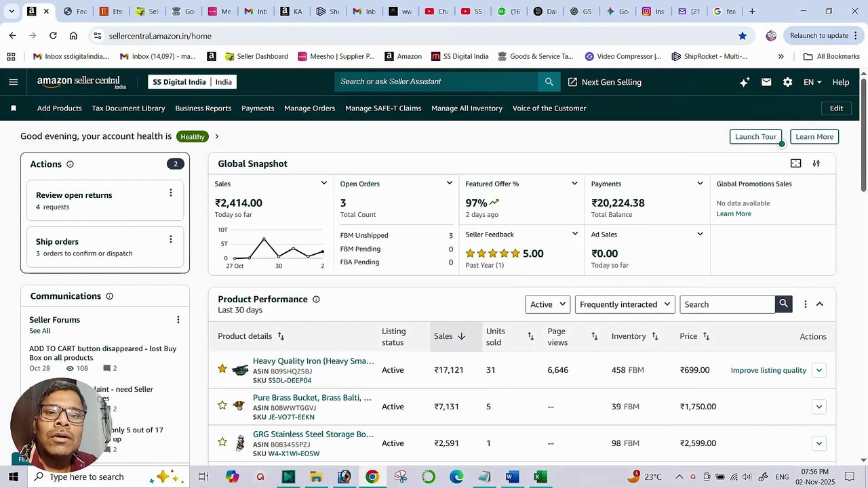The height and width of the screenshot is (488, 868).
Task: Bookmark this page with browser star icon
Action: 743,36
